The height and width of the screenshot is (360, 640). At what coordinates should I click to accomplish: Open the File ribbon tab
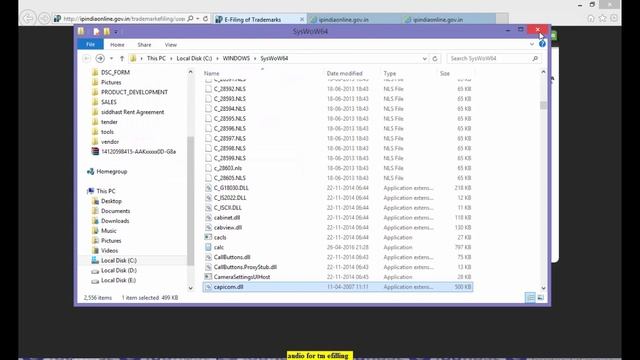coord(90,44)
